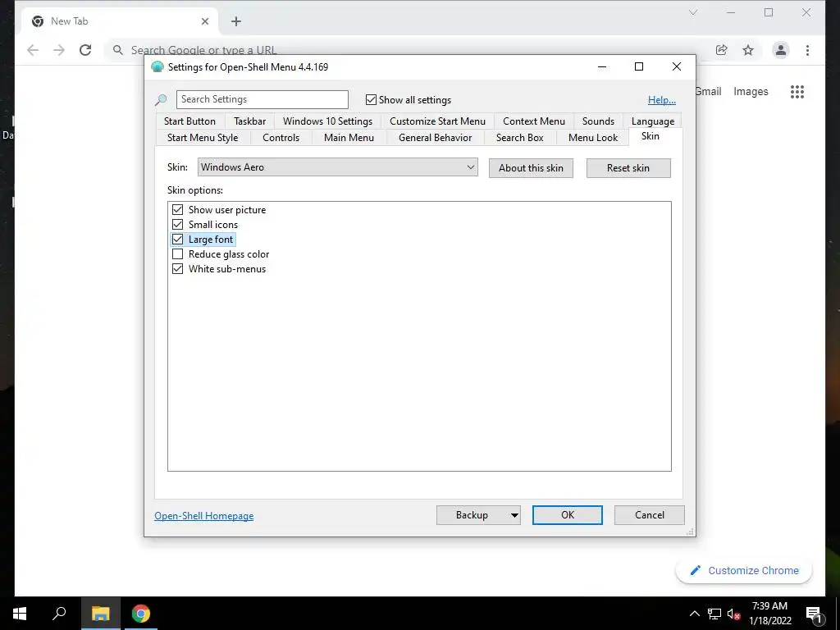Screen dimensions: 840x630
Task: Select the Sounds tab
Action: click(598, 121)
